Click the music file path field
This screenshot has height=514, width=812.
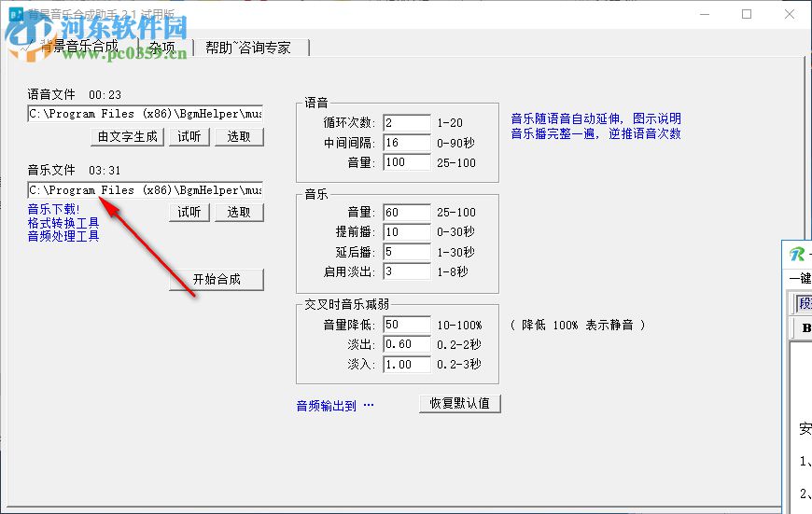pyautogui.click(x=145, y=190)
